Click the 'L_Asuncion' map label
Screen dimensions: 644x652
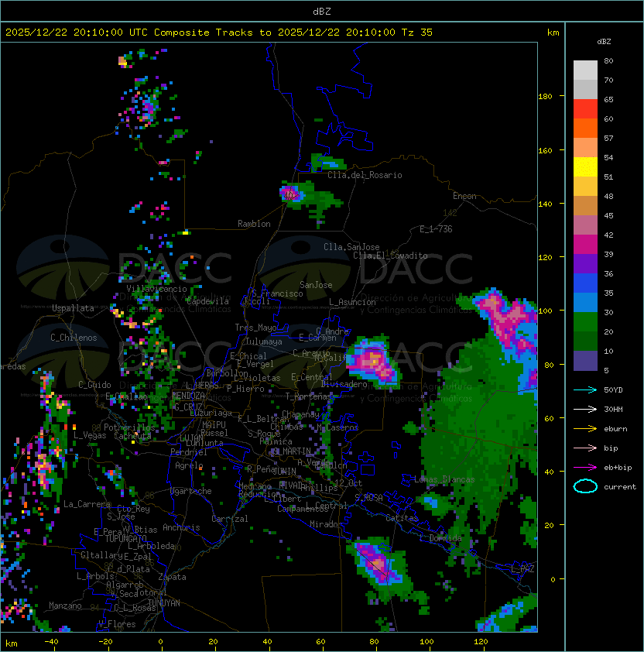(x=352, y=302)
